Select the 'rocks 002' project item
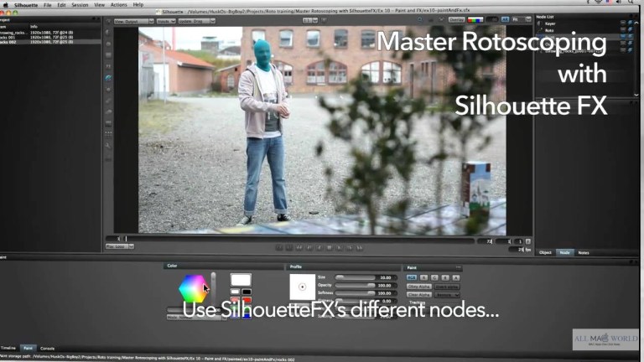This screenshot has height=362, width=644. tap(50, 42)
